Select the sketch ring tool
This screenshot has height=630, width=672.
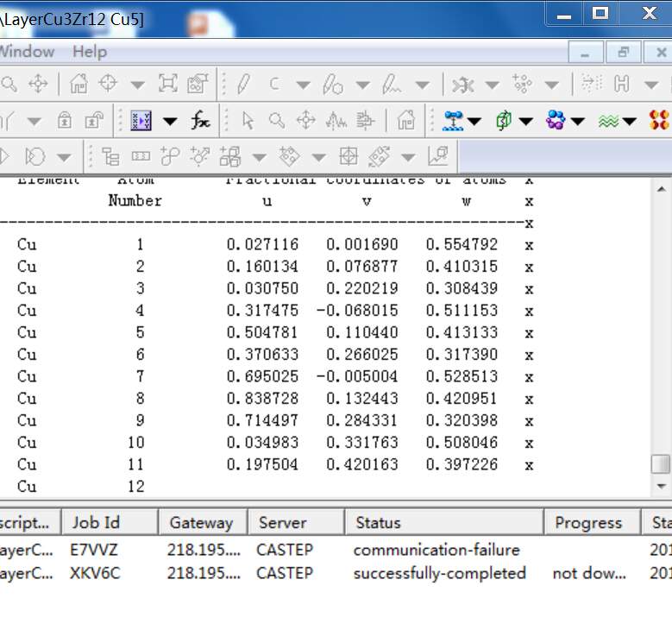333,84
